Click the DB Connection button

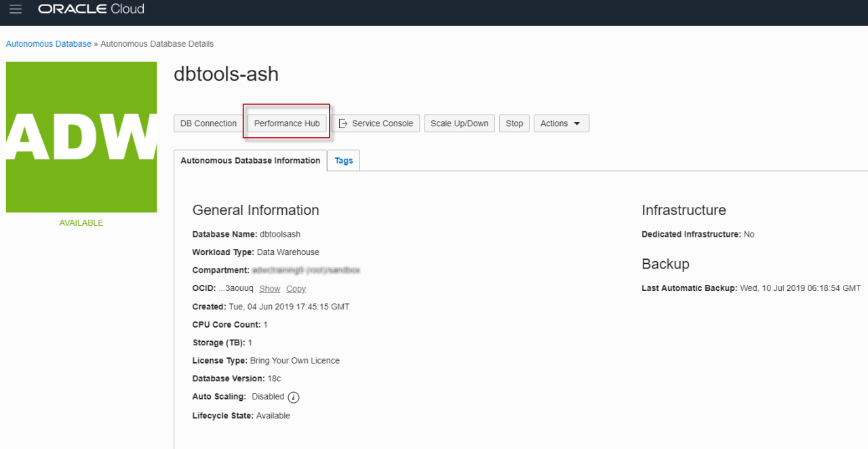pos(208,123)
